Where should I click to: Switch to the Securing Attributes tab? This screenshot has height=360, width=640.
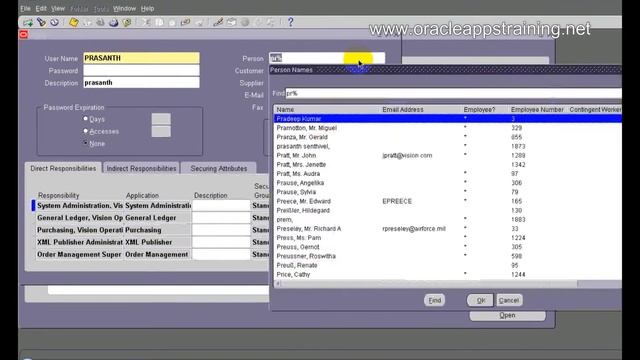click(x=218, y=168)
